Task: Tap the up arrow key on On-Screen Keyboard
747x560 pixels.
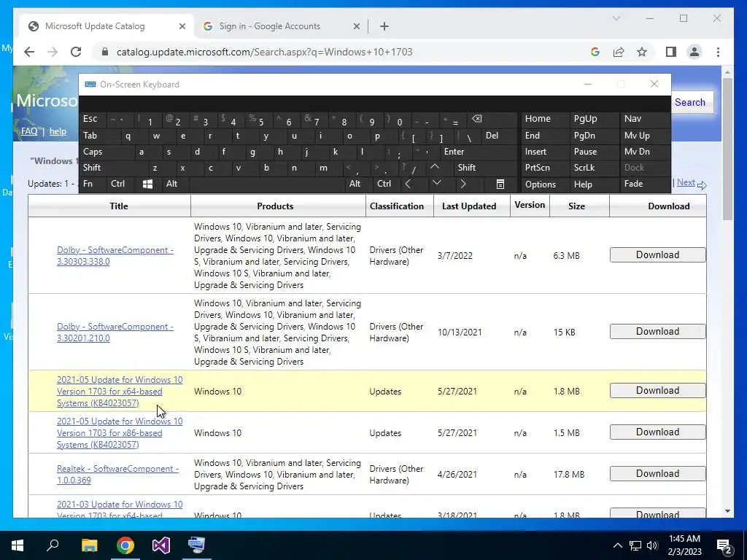Action: [435, 167]
